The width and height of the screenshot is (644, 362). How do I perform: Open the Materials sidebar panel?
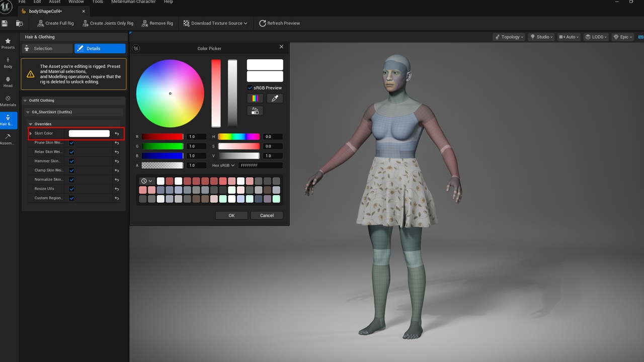click(8, 101)
